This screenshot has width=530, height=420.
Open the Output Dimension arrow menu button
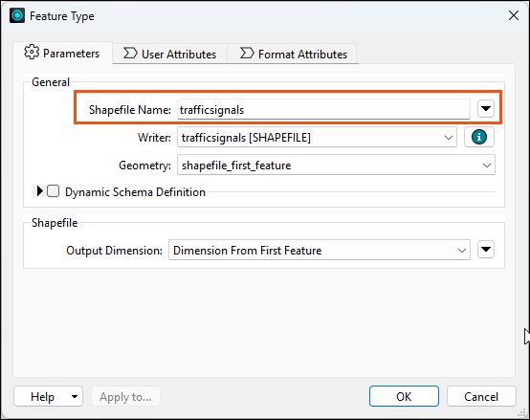coord(486,250)
